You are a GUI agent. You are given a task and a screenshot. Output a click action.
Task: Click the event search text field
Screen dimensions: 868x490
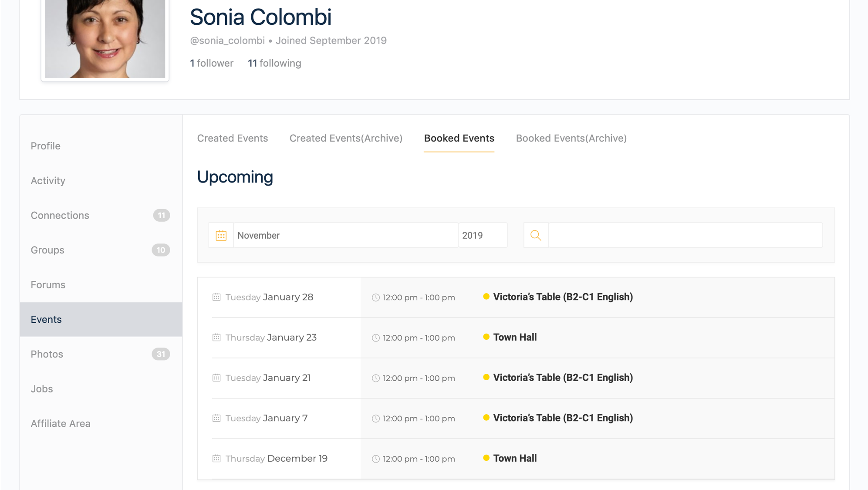click(686, 236)
